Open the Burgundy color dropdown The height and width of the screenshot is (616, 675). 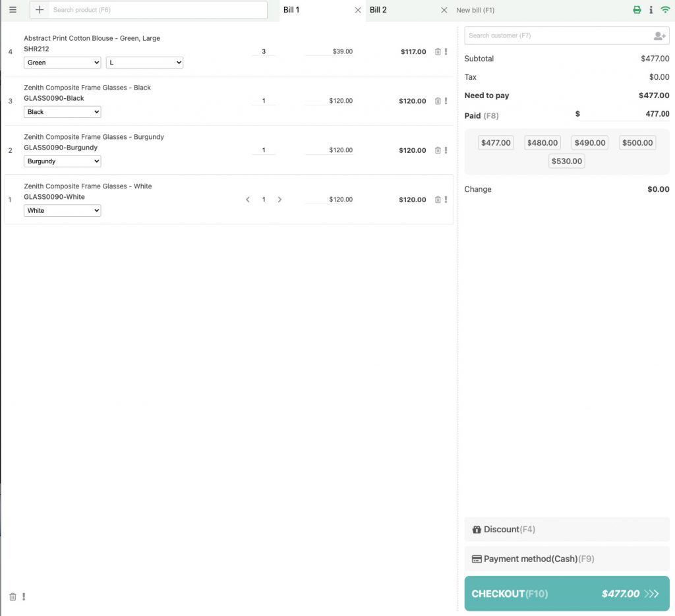coord(62,161)
